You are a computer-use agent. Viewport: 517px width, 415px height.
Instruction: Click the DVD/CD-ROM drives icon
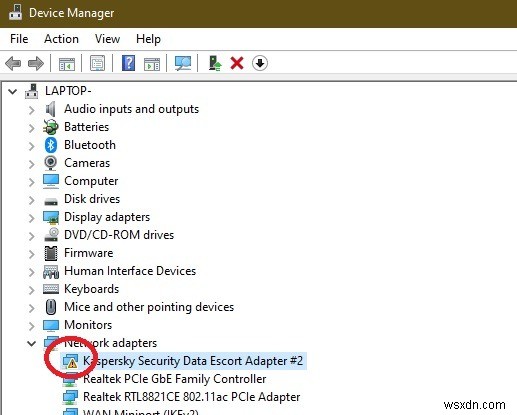[51, 235]
